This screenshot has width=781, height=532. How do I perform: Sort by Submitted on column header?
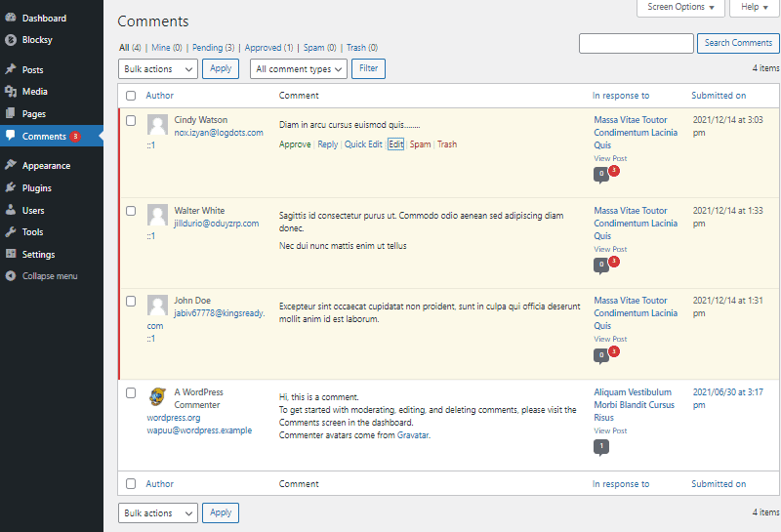coord(719,95)
